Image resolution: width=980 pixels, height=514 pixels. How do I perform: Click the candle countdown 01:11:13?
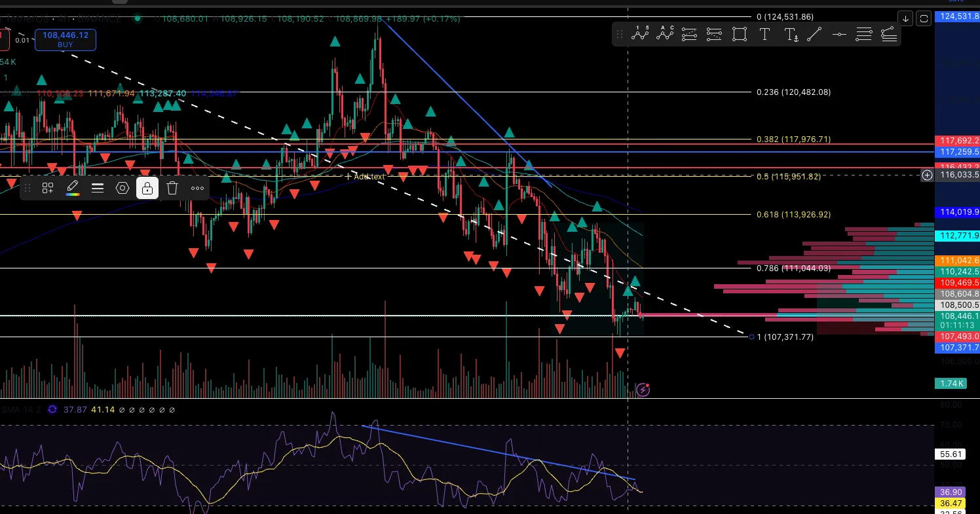[x=958, y=325]
